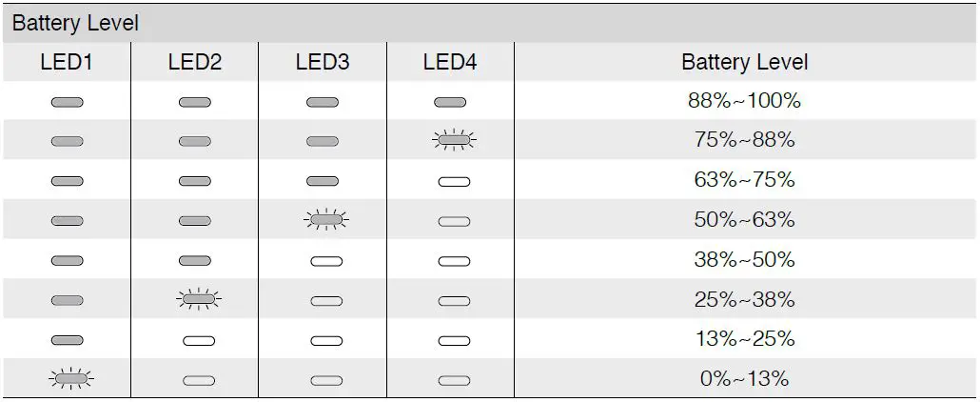Image resolution: width=980 pixels, height=402 pixels.
Task: Select the solid LED1 in the 13%~25% row
Action: click(67, 340)
